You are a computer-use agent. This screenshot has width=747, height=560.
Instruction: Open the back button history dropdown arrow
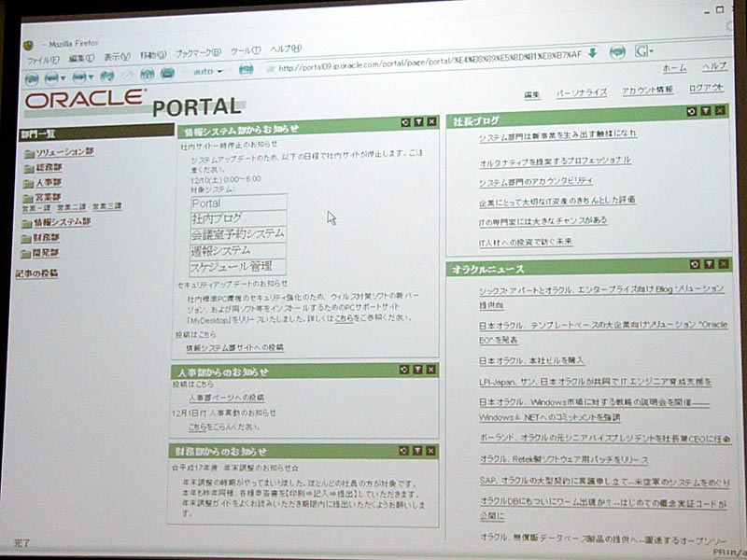63,78
